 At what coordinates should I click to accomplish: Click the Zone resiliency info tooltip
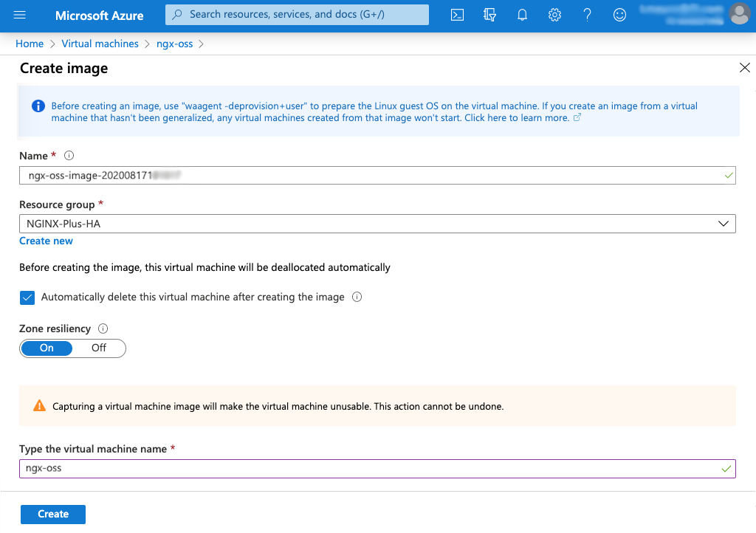click(x=102, y=328)
